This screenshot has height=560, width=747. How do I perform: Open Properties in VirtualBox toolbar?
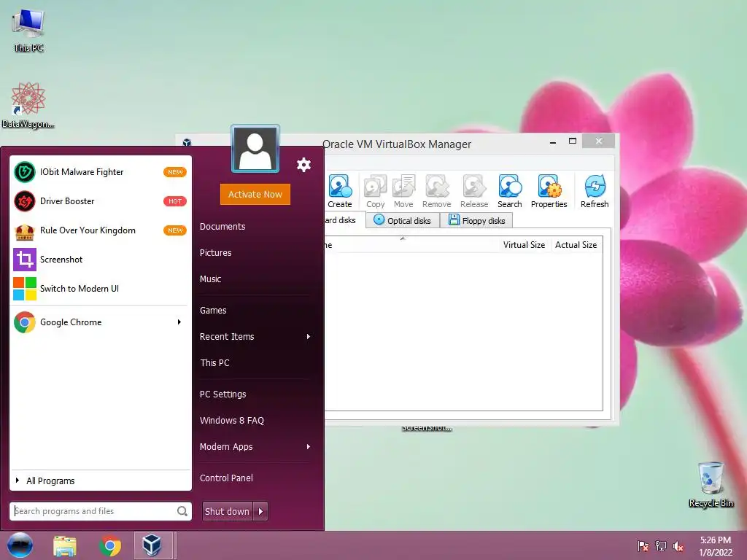point(549,192)
